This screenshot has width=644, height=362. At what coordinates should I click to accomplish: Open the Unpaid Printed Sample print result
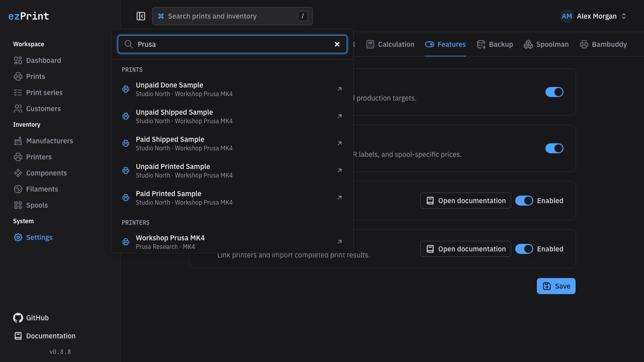click(232, 170)
